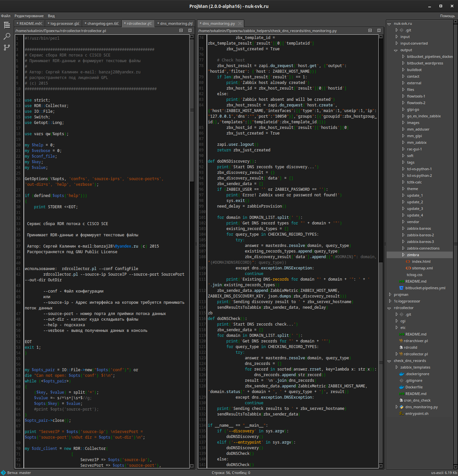Select the flowtools-2 folder
Viewport: 458px width, 476px height.
416,103
